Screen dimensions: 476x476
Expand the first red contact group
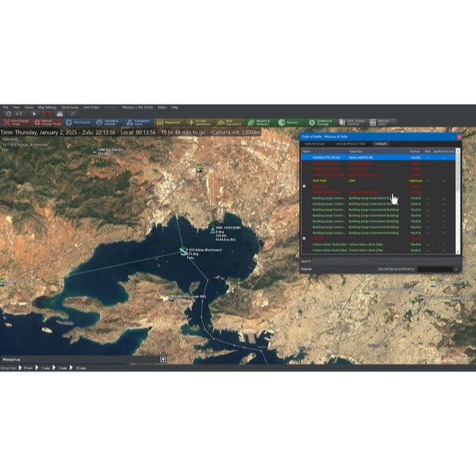click(x=305, y=186)
